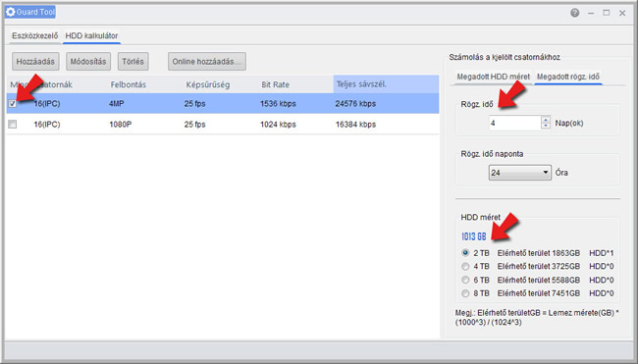The image size is (638, 364).
Task: Click the 16384 kbps bandwidth cell
Action: tap(355, 124)
